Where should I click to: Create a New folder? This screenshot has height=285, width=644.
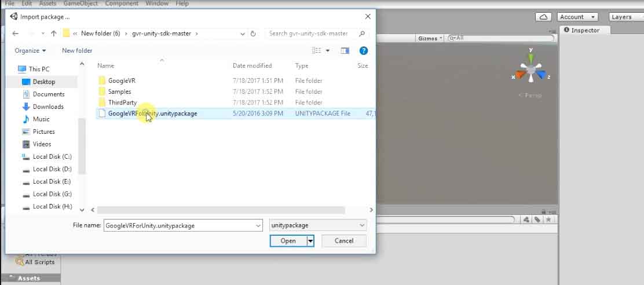point(77,50)
